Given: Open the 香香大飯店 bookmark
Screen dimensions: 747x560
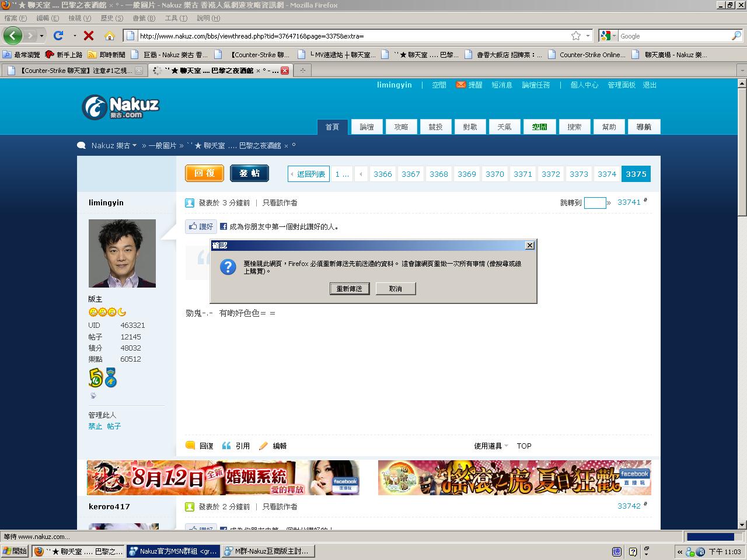Looking at the screenshot, I should [x=504, y=54].
